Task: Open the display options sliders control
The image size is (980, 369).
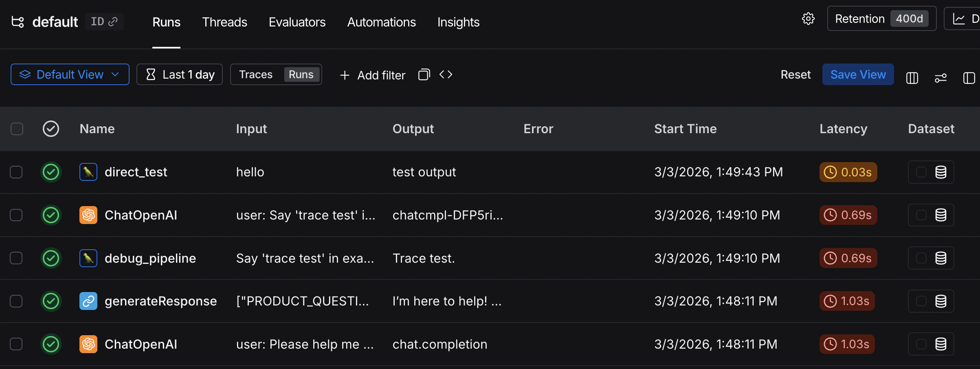Action: [x=941, y=78]
